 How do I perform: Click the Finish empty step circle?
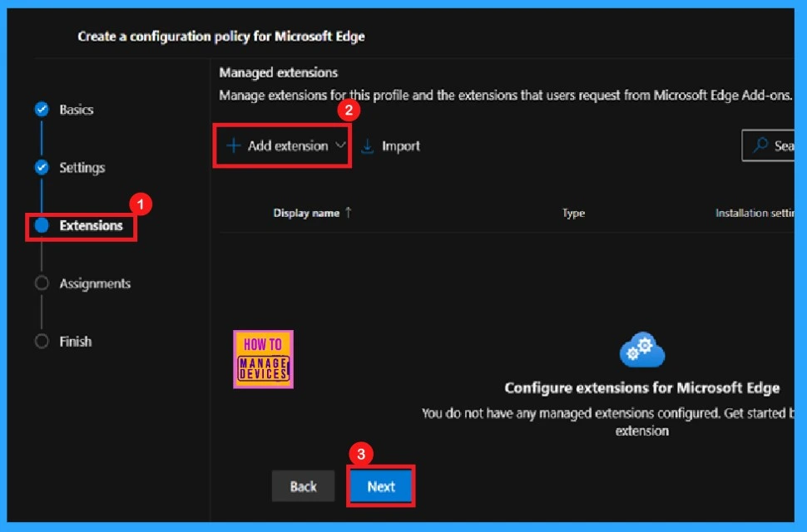click(42, 342)
